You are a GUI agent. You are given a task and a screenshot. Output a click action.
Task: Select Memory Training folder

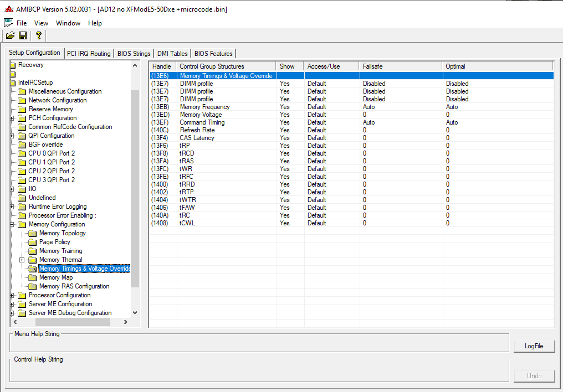click(x=61, y=251)
